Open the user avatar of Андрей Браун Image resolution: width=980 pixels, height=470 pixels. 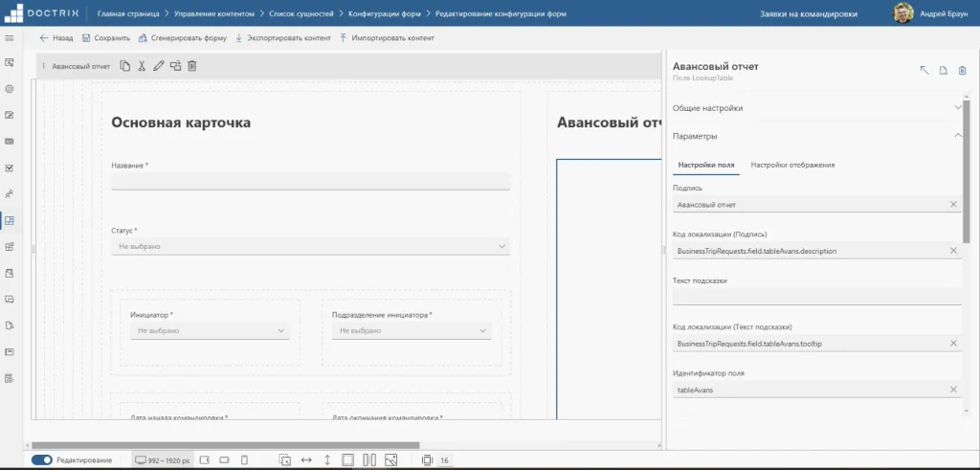903,13
